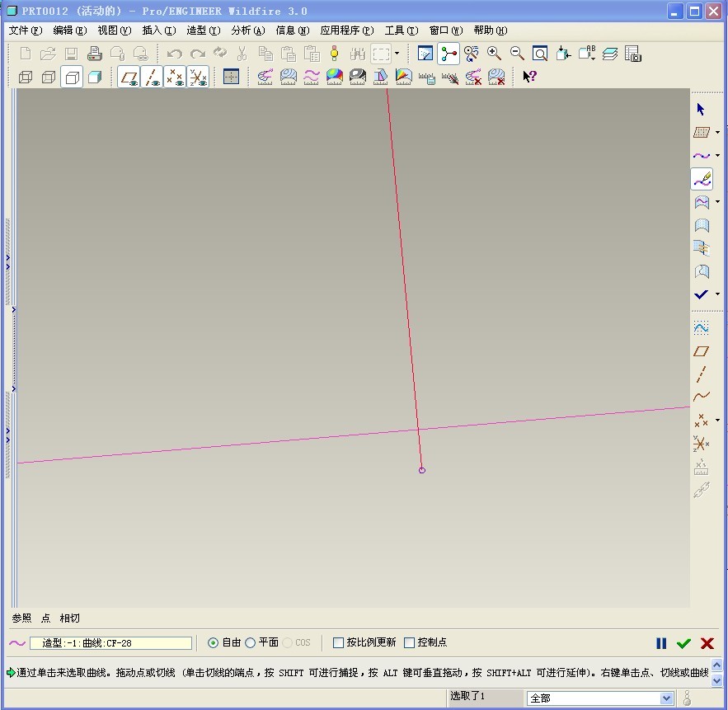
Task: Open the 造型(Y) menu
Action: (204, 31)
